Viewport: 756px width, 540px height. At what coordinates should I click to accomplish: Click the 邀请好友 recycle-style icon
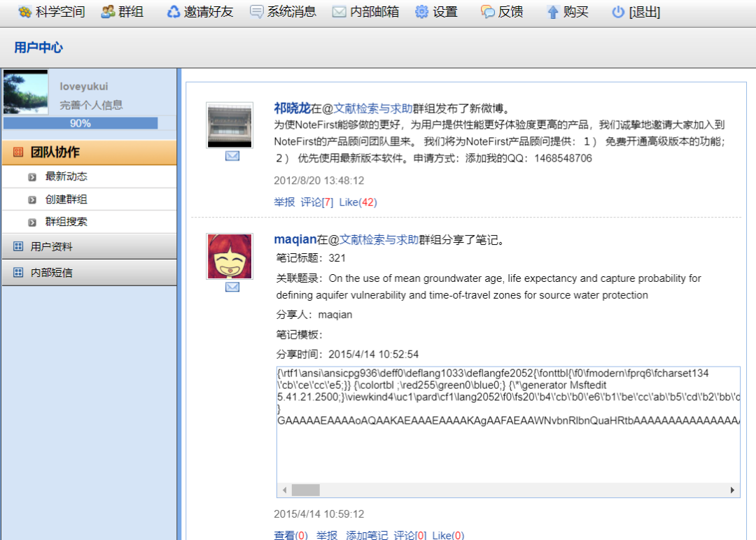point(174,12)
